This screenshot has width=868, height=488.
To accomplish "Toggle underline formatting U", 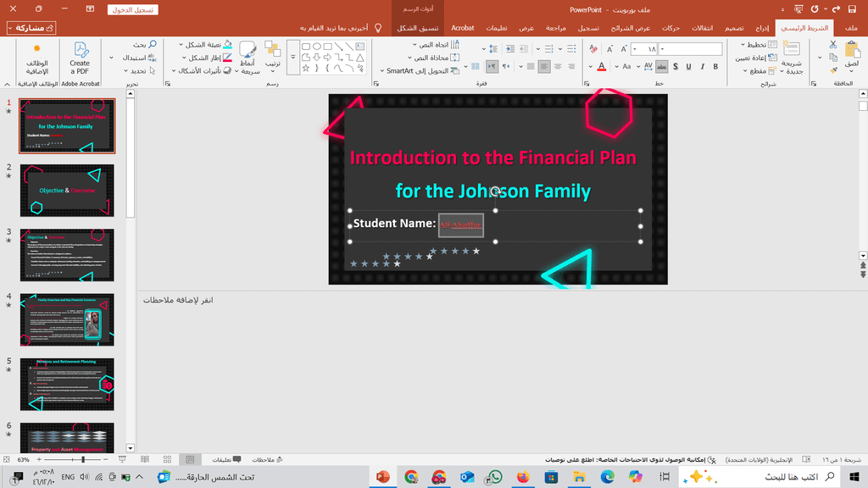I will click(688, 66).
